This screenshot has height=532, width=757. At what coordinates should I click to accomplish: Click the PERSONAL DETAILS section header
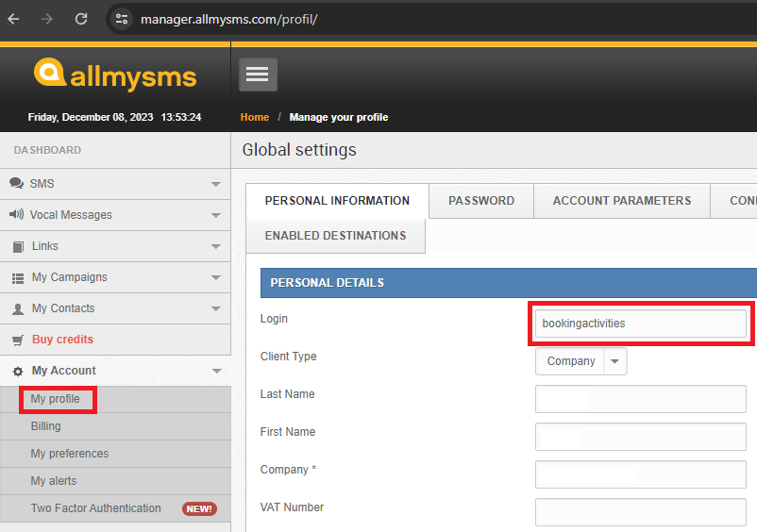[x=509, y=283]
